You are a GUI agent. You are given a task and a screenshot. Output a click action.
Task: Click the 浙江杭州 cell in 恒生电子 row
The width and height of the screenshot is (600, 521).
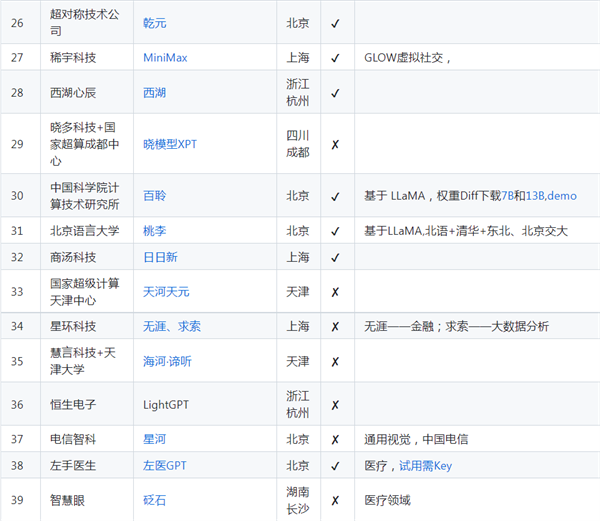[298, 405]
